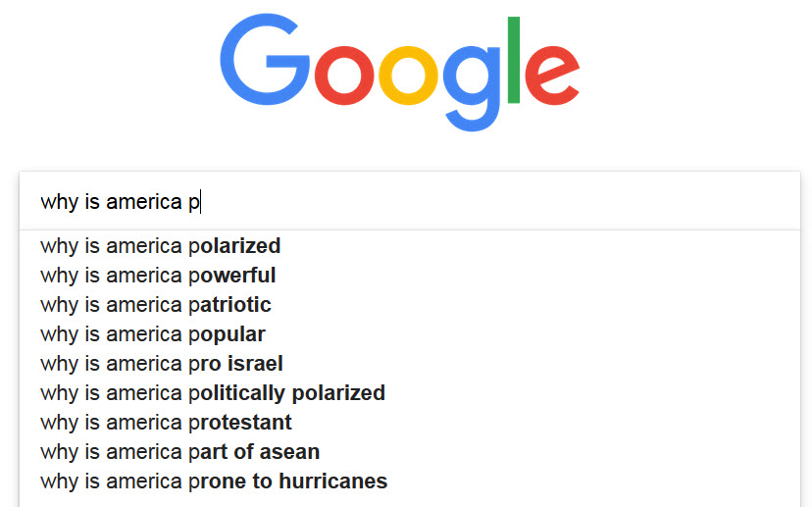Click the bold word 'hurricanes' in last suggestion
This screenshot has height=507, width=812.
pyautogui.click(x=333, y=482)
